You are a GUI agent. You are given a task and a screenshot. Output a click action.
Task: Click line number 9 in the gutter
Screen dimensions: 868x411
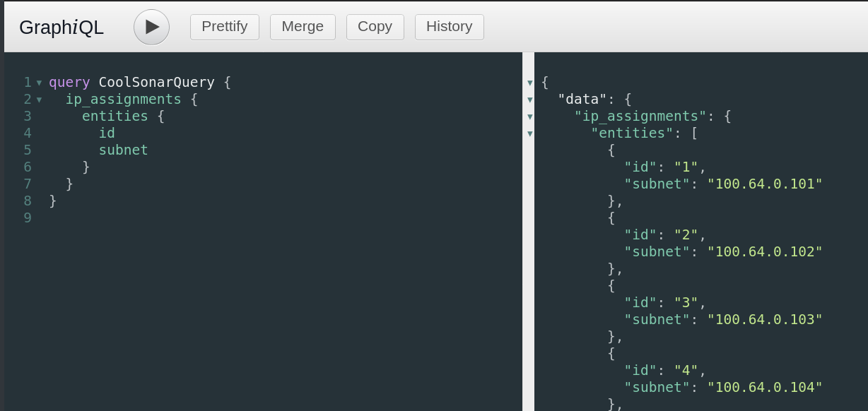point(28,218)
